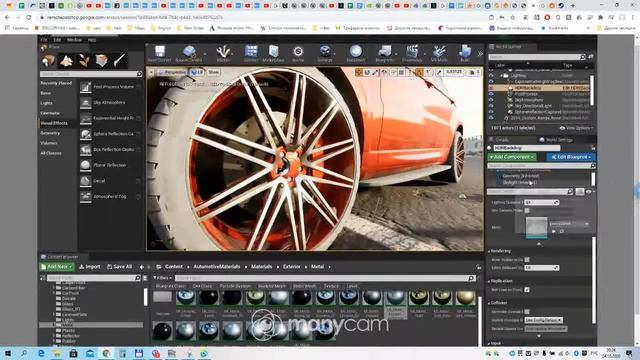The height and width of the screenshot is (360, 640).
Task: Collapse the Replication section in Details
Action: 489,281
